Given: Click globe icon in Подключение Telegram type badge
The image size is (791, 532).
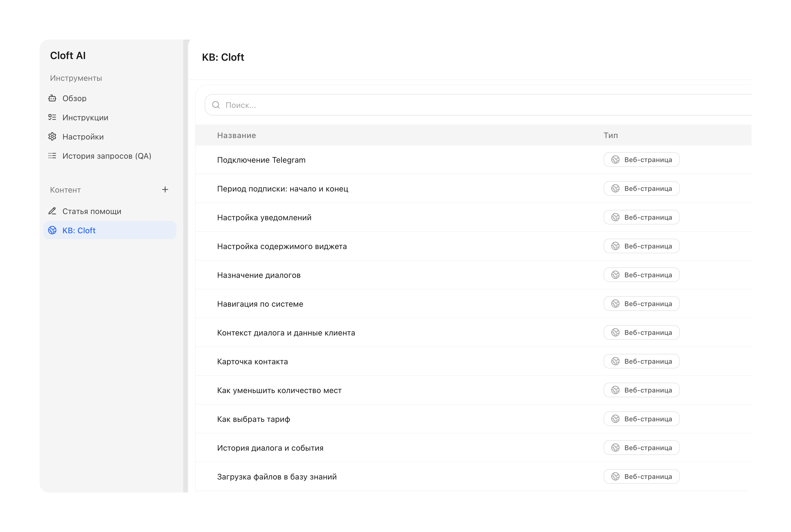Looking at the screenshot, I should (615, 160).
